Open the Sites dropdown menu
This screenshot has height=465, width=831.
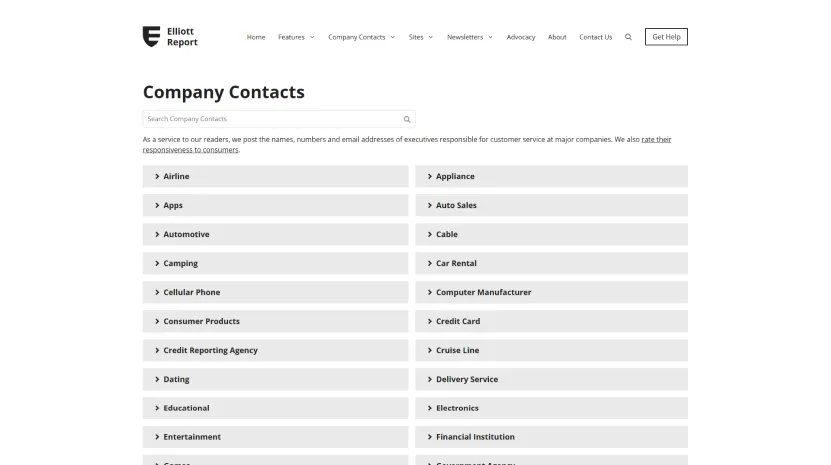click(420, 37)
